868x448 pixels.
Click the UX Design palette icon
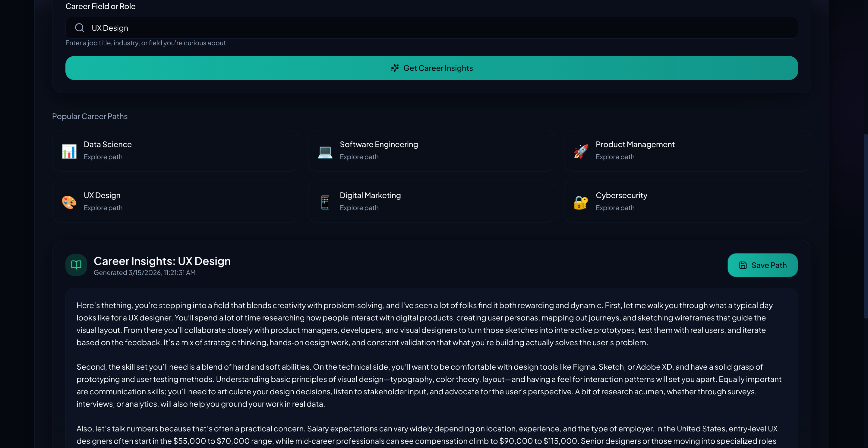point(69,202)
